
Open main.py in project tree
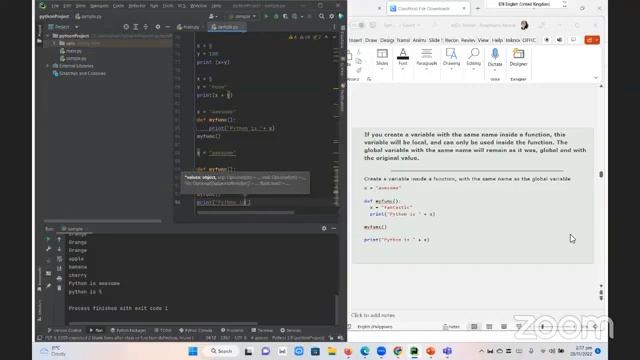point(71,51)
